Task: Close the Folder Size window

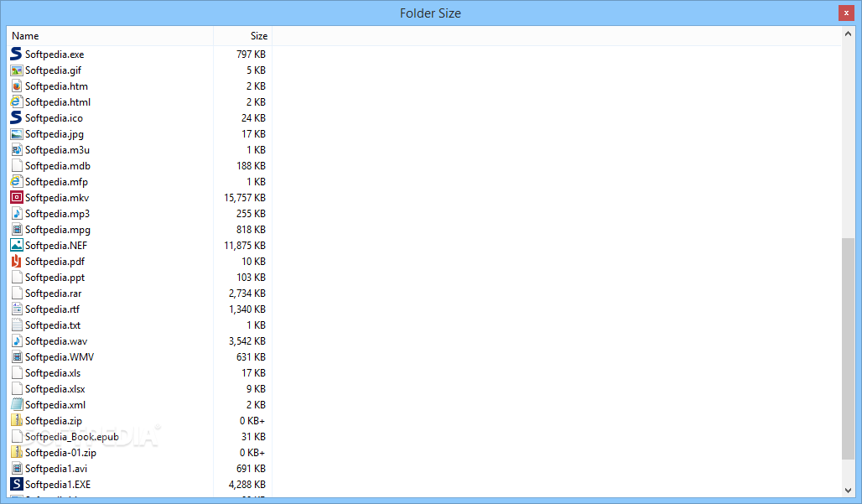Action: tap(846, 13)
